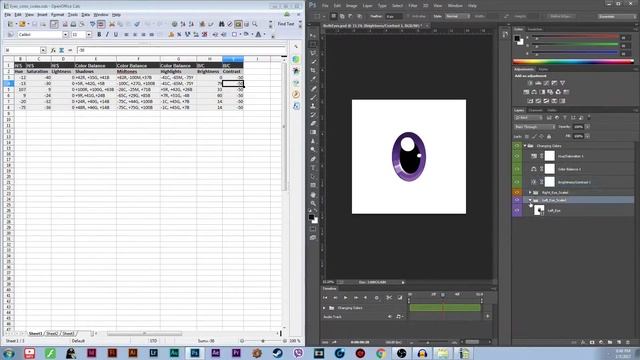Open the Style dropdown in Photoshop options

[458, 16]
